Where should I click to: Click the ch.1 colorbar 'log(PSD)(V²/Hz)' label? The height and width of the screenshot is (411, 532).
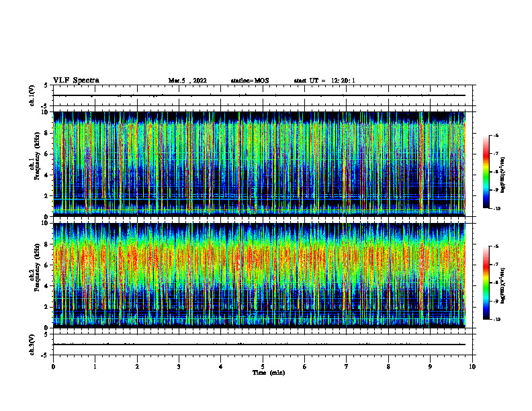pyautogui.click(x=504, y=175)
